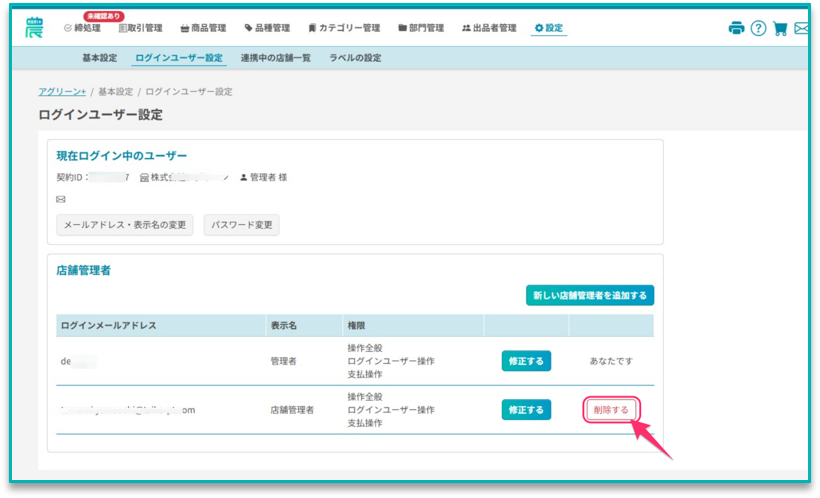The image size is (820, 498).
Task: Click 新しい店舗管理者を追加する button
Action: click(x=590, y=296)
